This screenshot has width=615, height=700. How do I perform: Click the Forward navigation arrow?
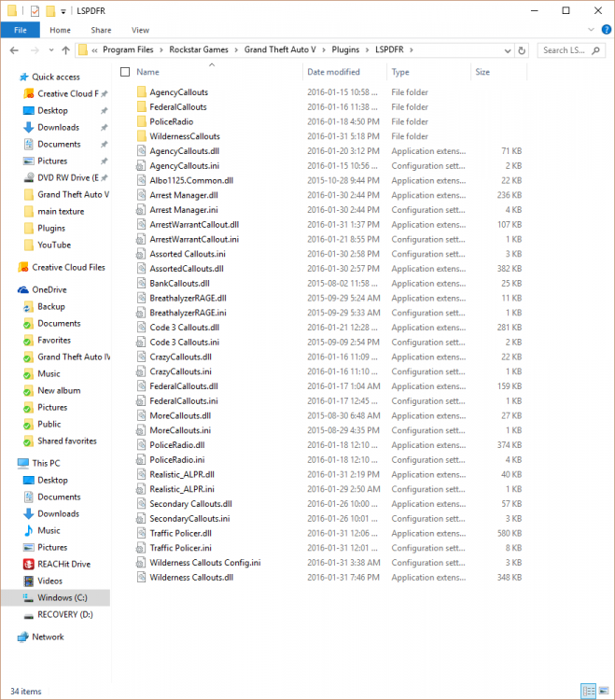click(35, 50)
